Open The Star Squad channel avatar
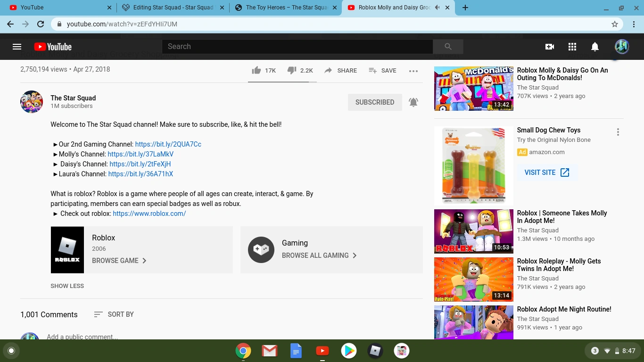The image size is (644, 362). coord(32,102)
